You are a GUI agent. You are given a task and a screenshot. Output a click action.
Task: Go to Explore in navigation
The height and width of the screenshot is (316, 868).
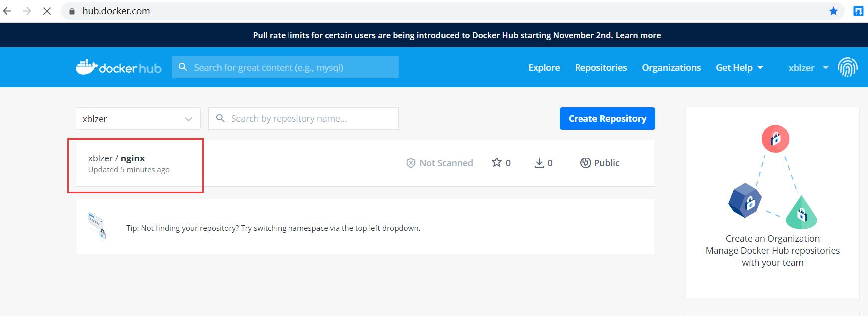click(x=544, y=67)
